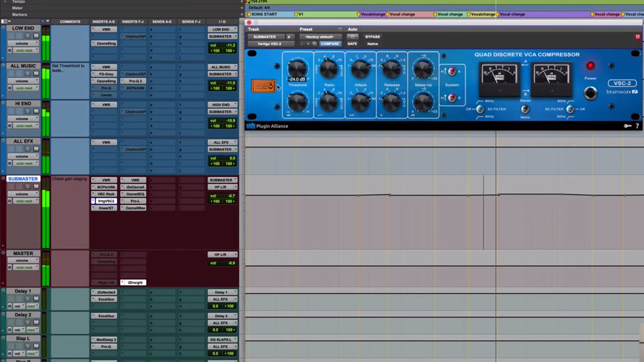Screen dimensions: 644x362
Task: Click the orange Vertigo logo badge
Action: coord(263,86)
